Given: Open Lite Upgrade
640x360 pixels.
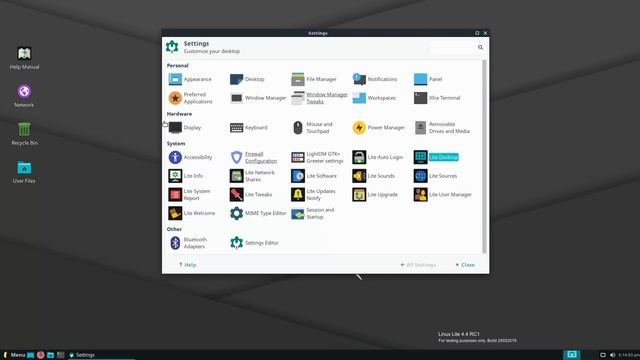Looking at the screenshot, I should tap(375, 195).
